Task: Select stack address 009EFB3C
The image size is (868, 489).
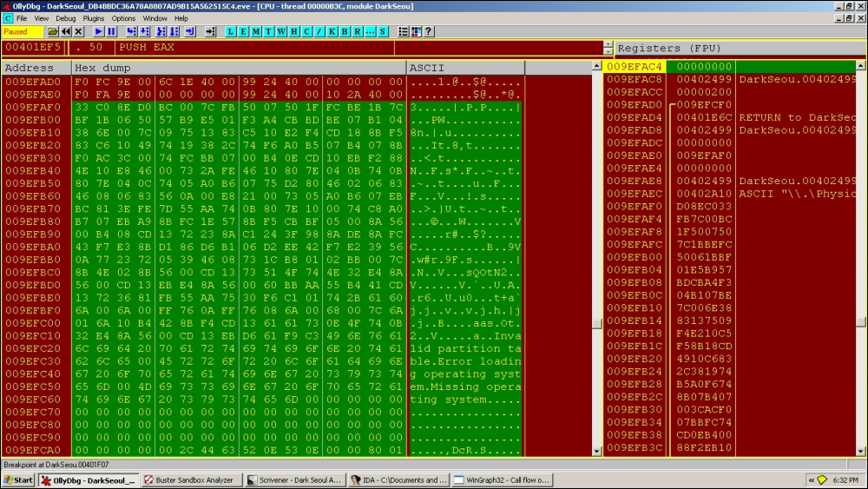Action: pyautogui.click(x=634, y=447)
